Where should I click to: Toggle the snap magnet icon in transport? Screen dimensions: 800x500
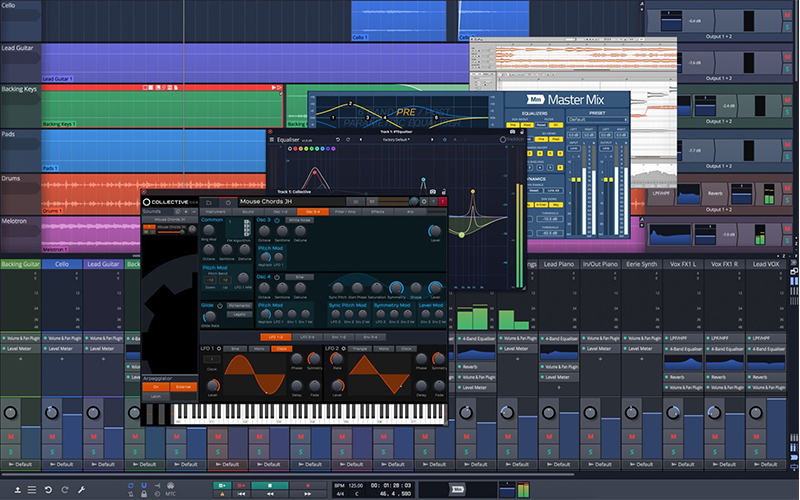[144, 485]
